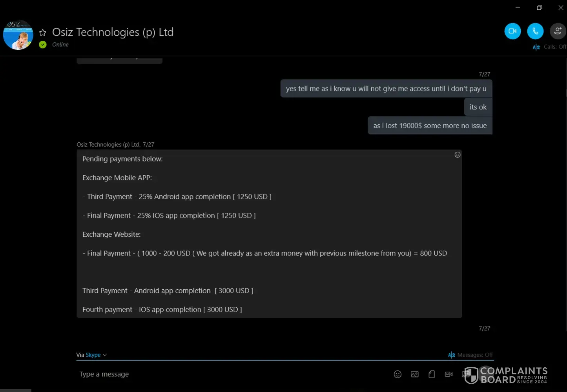Select message "as I lost 19000$ some more no issue"
The width and height of the screenshot is (567, 392).
(x=430, y=125)
